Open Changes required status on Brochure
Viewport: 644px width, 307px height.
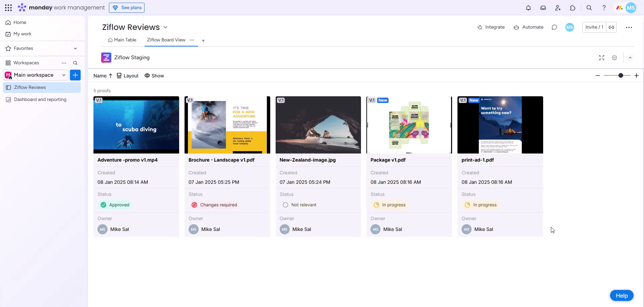pos(214,205)
